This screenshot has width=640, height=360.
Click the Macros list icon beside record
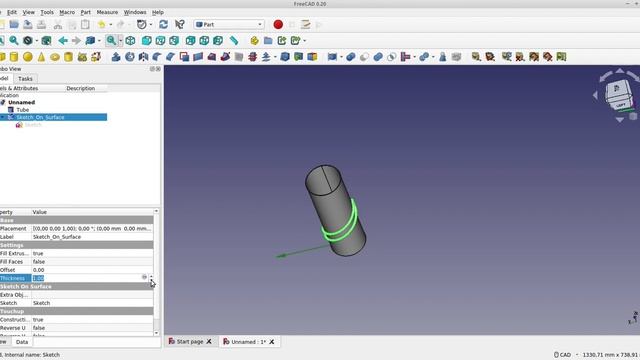(x=305, y=24)
